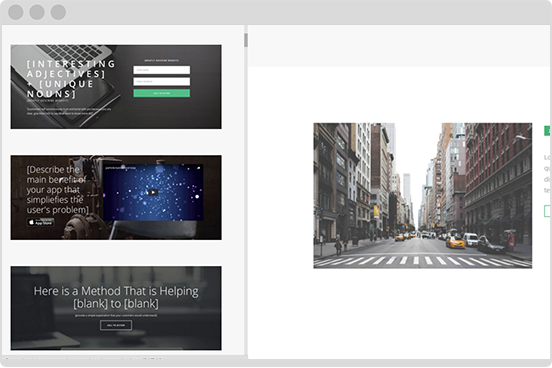Click the green call-to-action button in first template
552x368 pixels.
(x=162, y=93)
